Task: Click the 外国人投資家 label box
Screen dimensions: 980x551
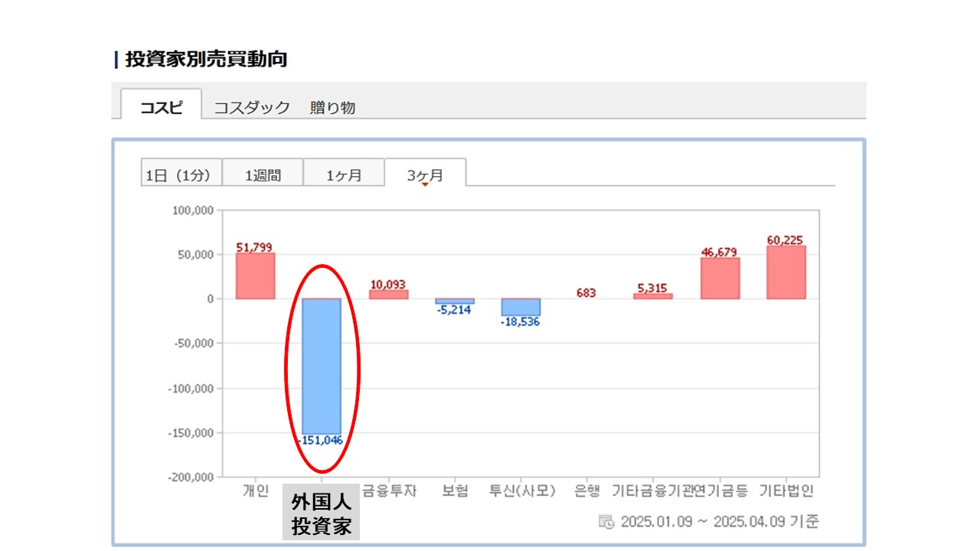Action: click(x=321, y=513)
